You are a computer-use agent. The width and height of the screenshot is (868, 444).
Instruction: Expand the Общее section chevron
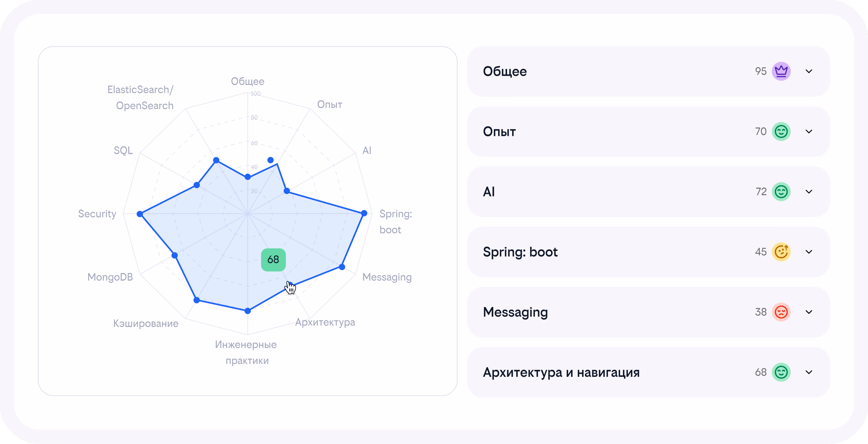(809, 71)
